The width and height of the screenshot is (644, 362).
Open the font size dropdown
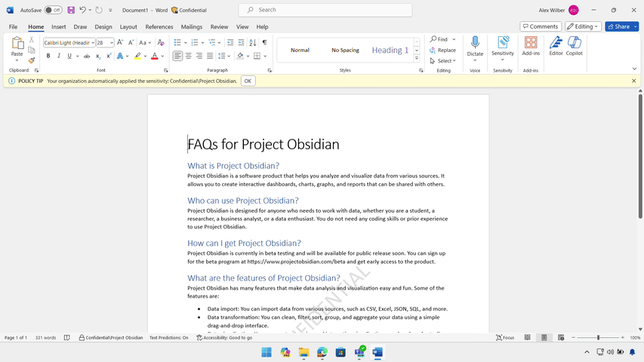click(x=111, y=43)
